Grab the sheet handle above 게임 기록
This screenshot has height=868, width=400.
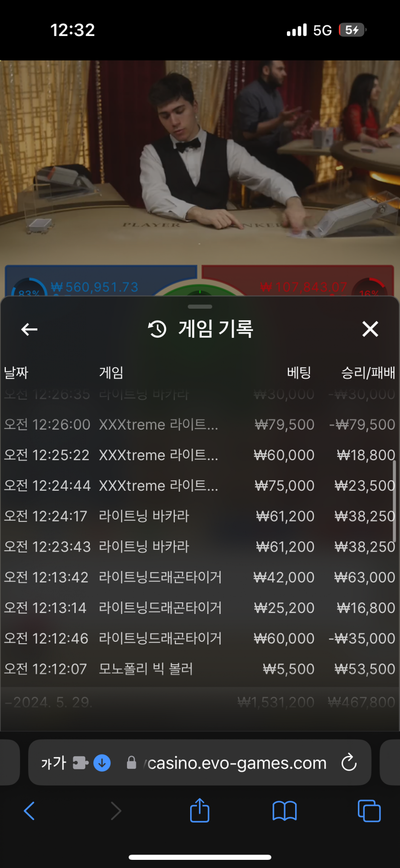(200, 306)
